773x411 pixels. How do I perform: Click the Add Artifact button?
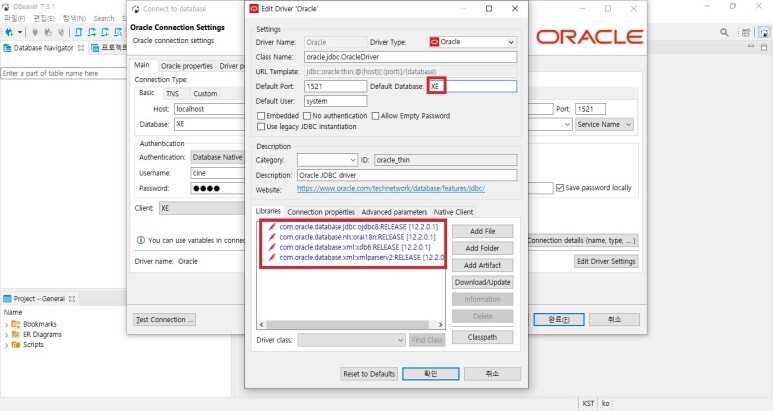483,265
